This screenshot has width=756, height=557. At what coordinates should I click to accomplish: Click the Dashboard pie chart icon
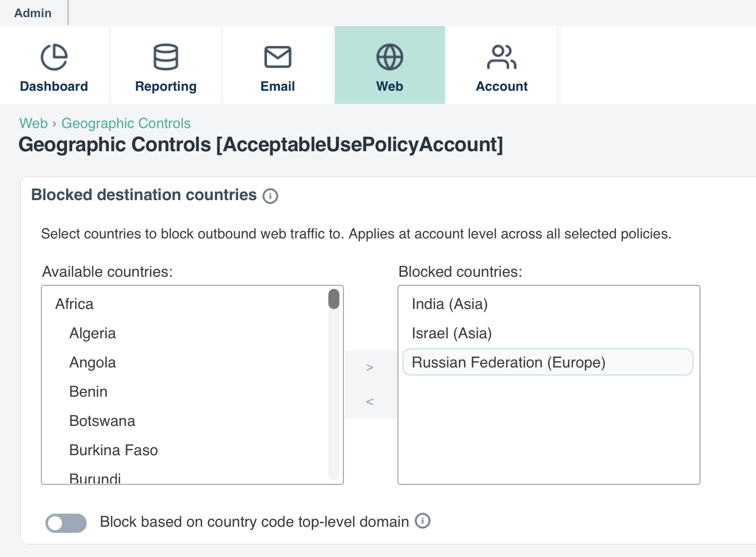pyautogui.click(x=54, y=57)
